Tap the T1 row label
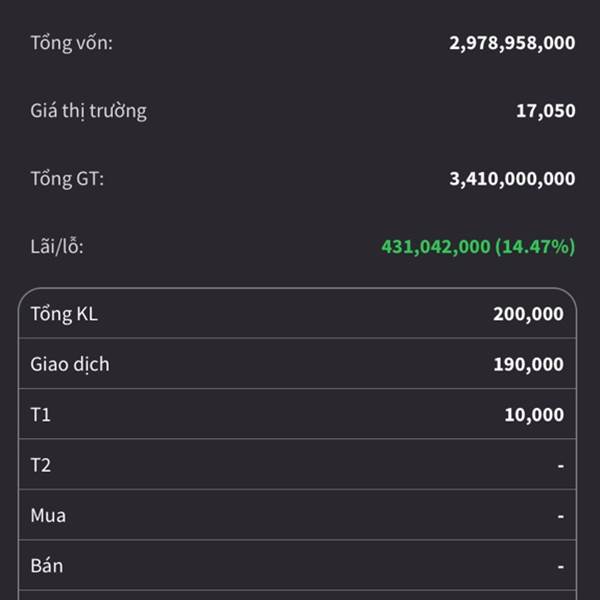 [x=41, y=414]
